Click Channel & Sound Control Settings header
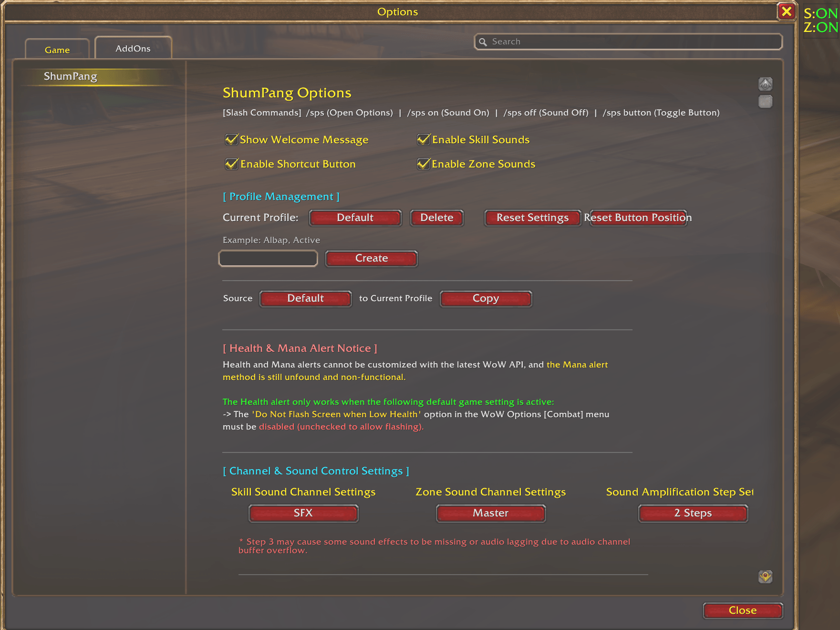This screenshot has width=840, height=630. pos(316,471)
